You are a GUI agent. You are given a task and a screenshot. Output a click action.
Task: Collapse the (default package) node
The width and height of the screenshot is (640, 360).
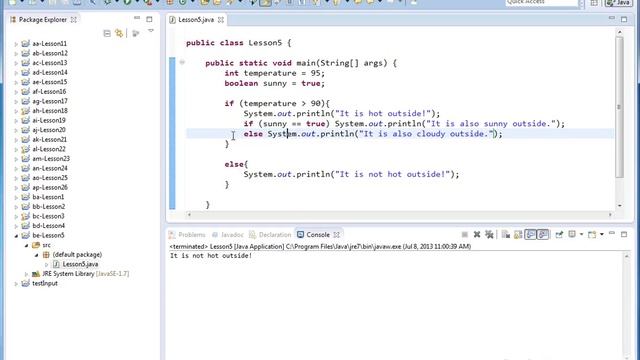36,255
